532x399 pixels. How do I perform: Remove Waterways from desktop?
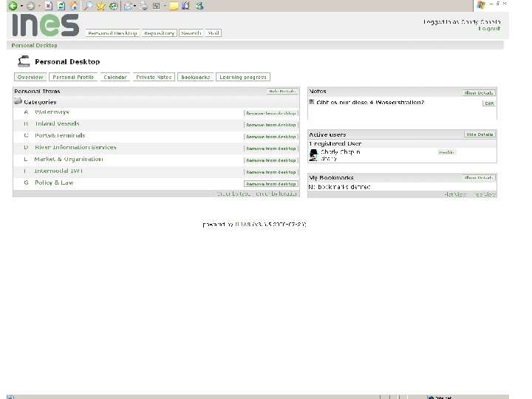[270, 113]
